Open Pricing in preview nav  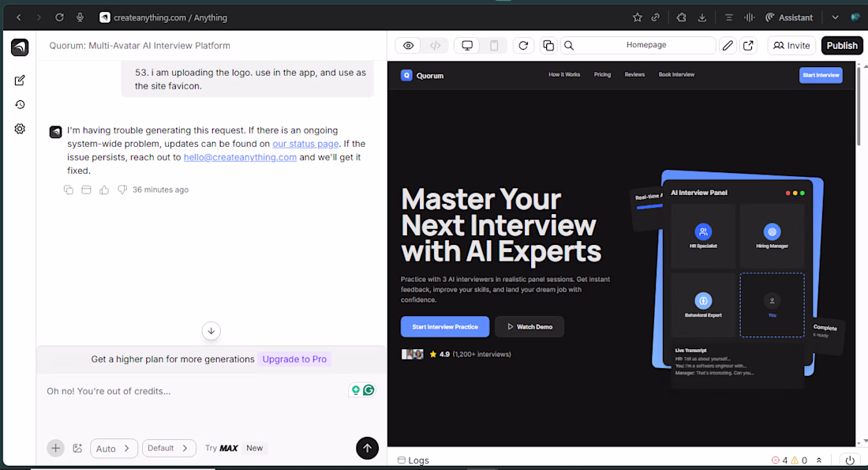[602, 74]
